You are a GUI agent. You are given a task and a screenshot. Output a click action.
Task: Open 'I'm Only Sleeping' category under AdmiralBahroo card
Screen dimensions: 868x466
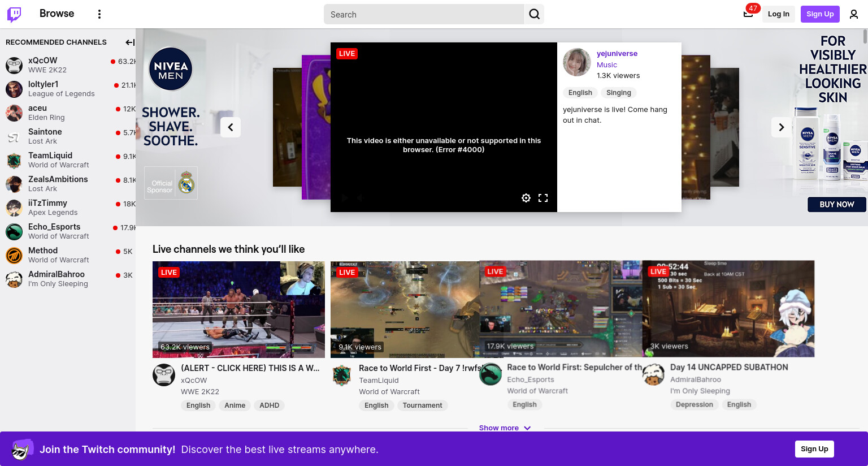tap(700, 391)
